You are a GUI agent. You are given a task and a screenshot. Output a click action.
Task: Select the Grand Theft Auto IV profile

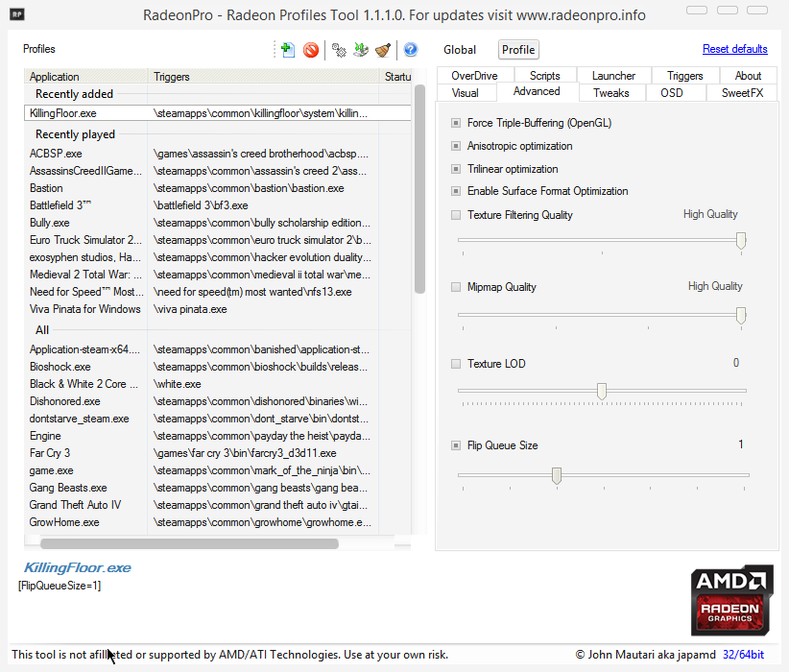217,505
